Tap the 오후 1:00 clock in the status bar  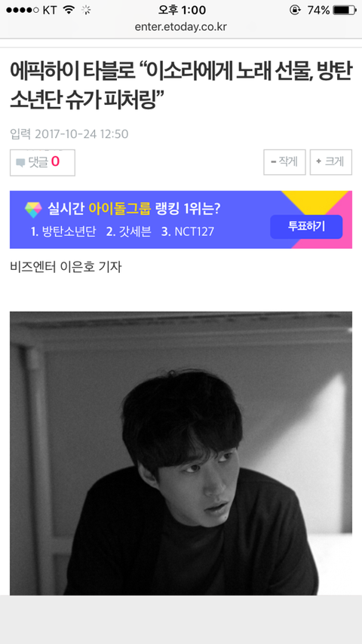182,10
